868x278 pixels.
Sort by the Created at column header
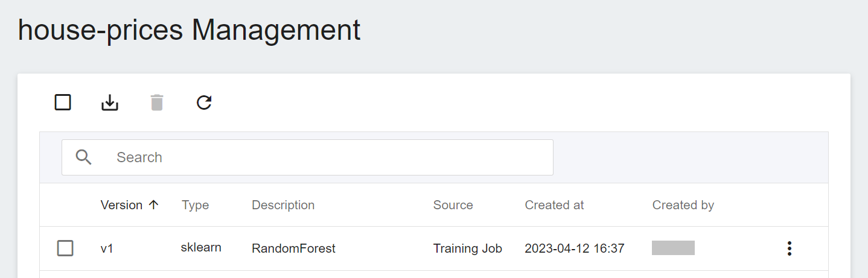pos(554,205)
